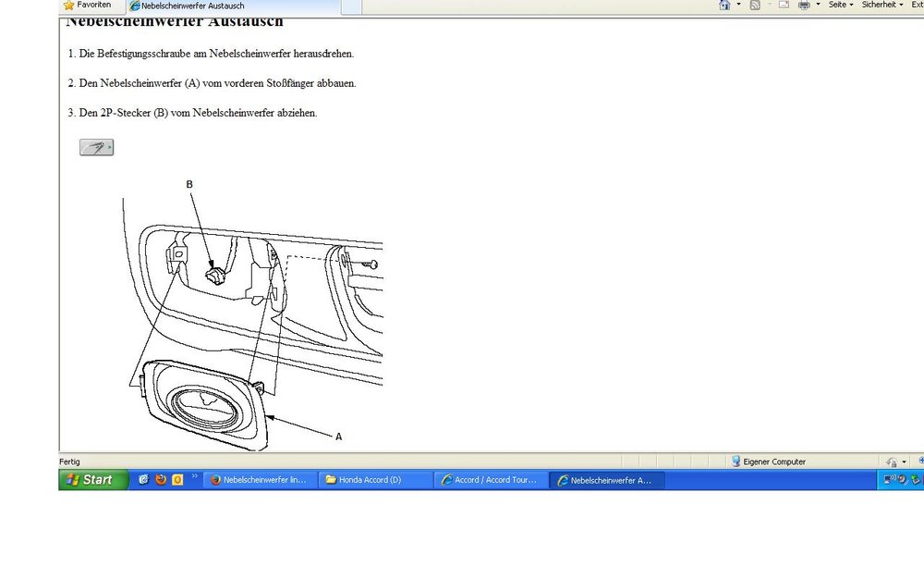Expand the hidden quick launch icons chevron
This screenshot has height=578, width=924.
click(x=195, y=478)
